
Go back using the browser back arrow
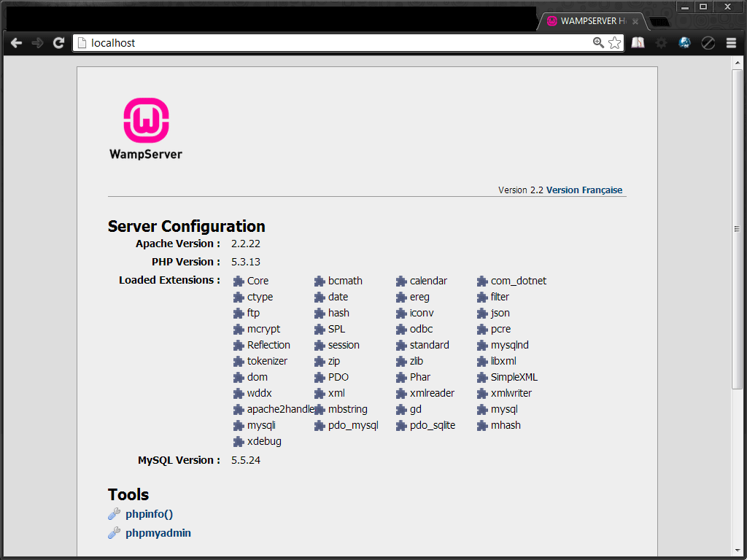pyautogui.click(x=16, y=43)
